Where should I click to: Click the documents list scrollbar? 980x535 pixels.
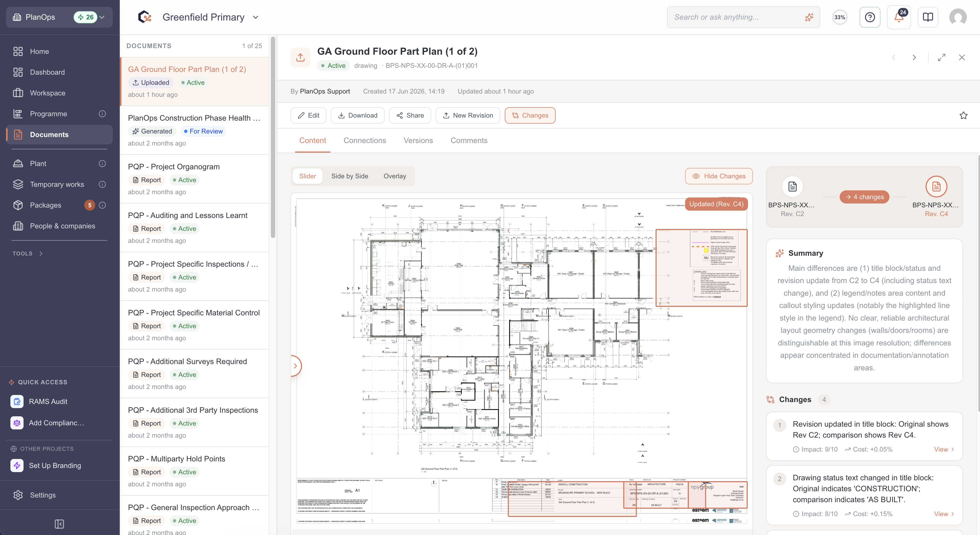tap(273, 137)
